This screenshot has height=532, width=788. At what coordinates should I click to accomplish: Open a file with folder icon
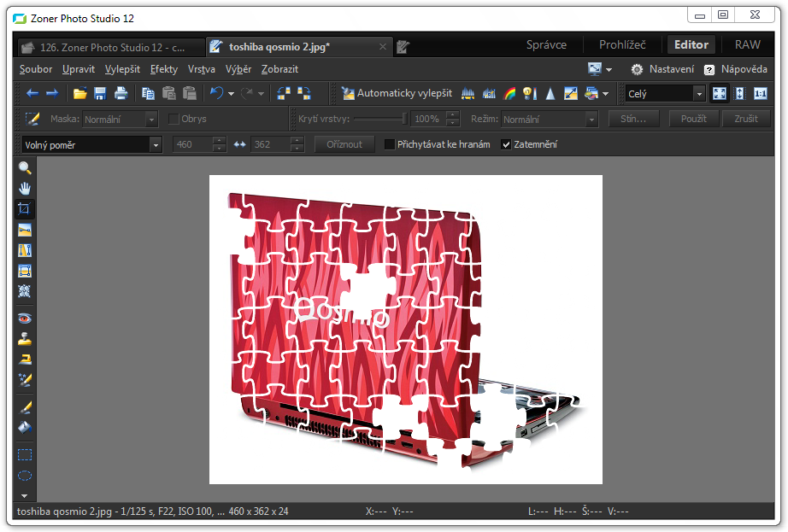pyautogui.click(x=79, y=93)
